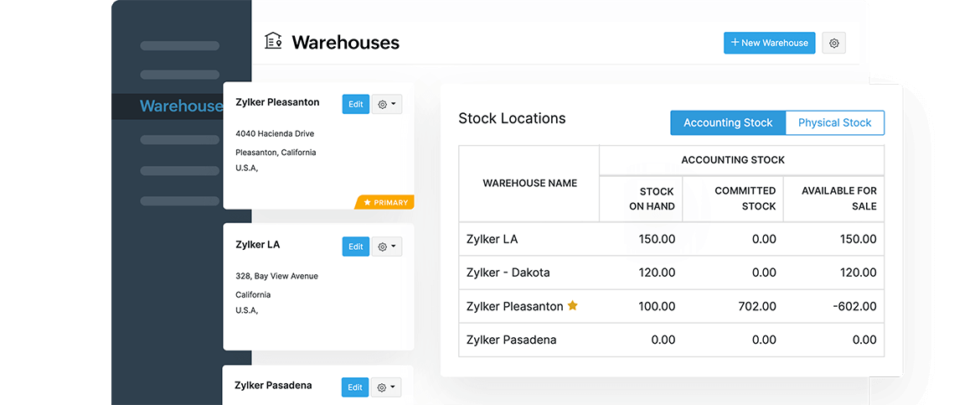Viewport: 980px width, 405px height.
Task: Click the Stock Locations heading
Action: [512, 118]
